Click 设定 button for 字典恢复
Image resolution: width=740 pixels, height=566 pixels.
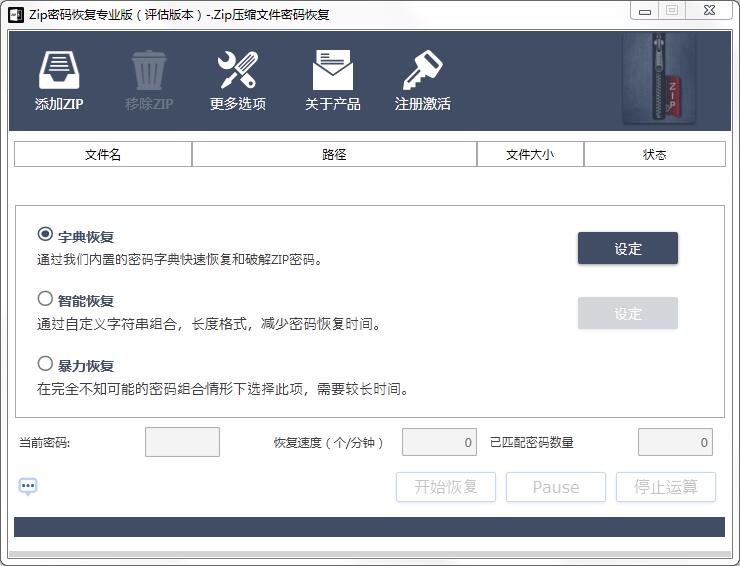pyautogui.click(x=628, y=248)
